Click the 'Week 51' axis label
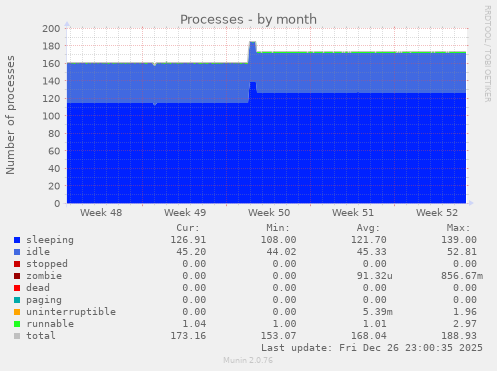The height and width of the screenshot is (371, 497). click(x=353, y=213)
